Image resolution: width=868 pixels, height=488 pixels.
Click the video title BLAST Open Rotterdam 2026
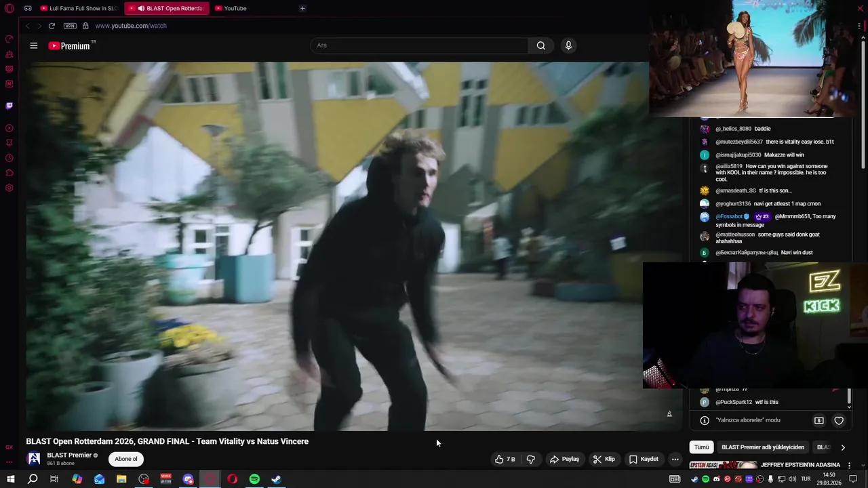pos(167,441)
